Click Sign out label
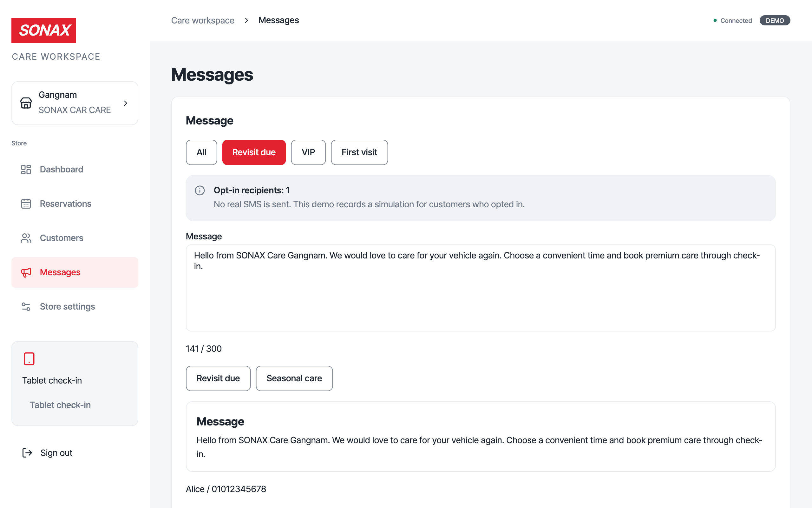812x508 pixels. 56,453
